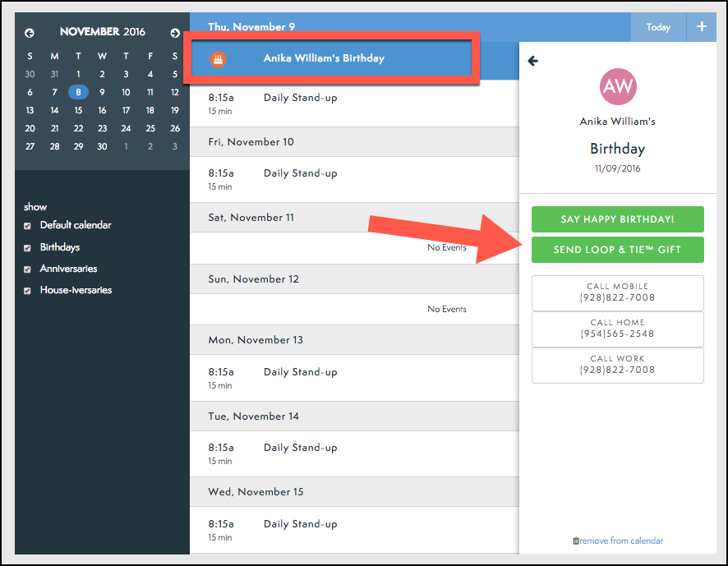Click the Call Mobile button

tap(617, 292)
